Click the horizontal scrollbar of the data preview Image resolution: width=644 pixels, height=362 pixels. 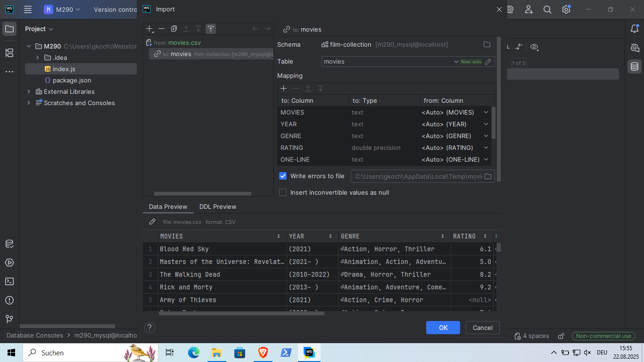[241, 313]
